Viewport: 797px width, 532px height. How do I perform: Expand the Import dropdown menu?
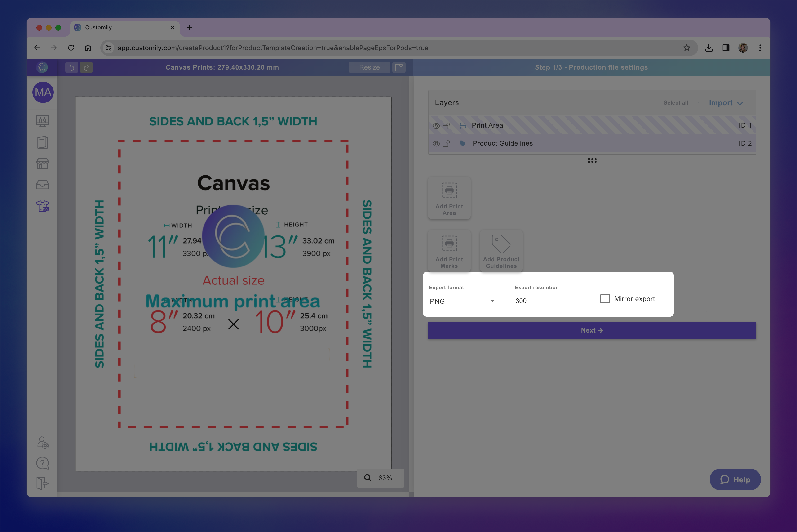click(726, 103)
